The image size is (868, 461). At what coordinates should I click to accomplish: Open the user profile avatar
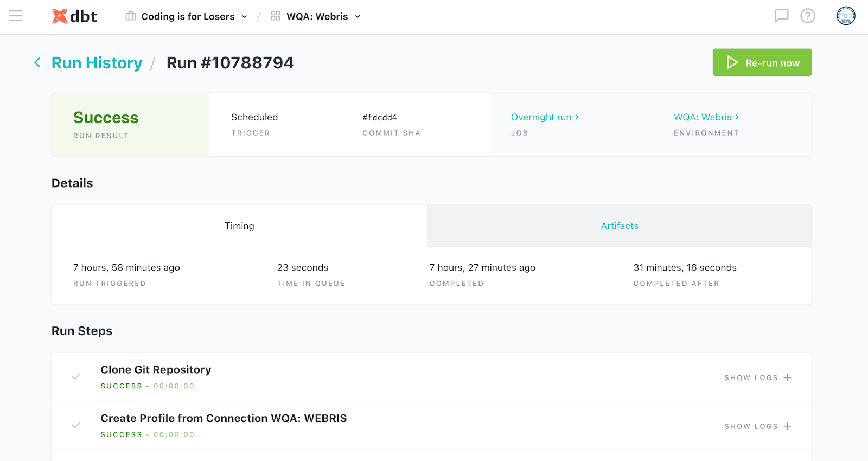[846, 16]
